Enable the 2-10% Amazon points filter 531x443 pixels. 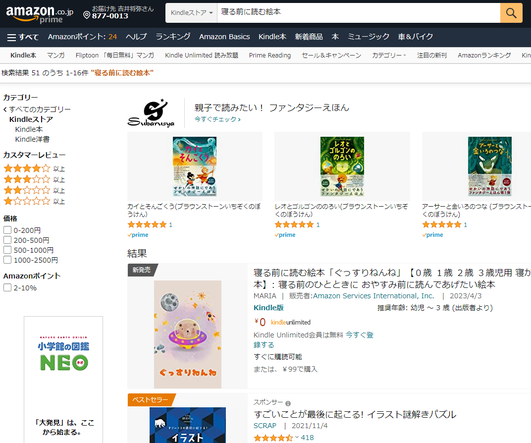(7, 288)
